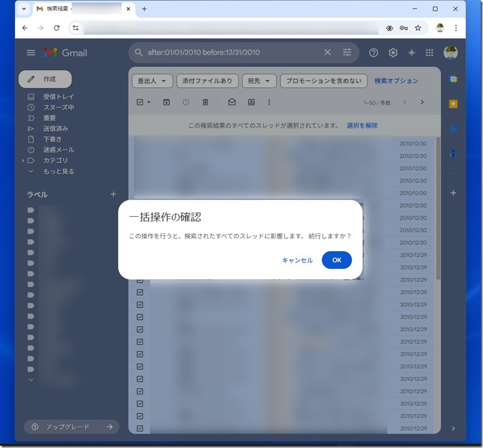The image size is (483, 448).
Task: Click the plus icon to create a label
Action: coord(113,194)
